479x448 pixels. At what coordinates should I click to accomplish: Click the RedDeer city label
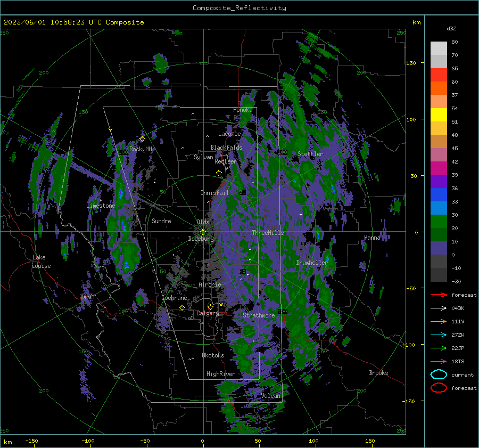point(226,161)
